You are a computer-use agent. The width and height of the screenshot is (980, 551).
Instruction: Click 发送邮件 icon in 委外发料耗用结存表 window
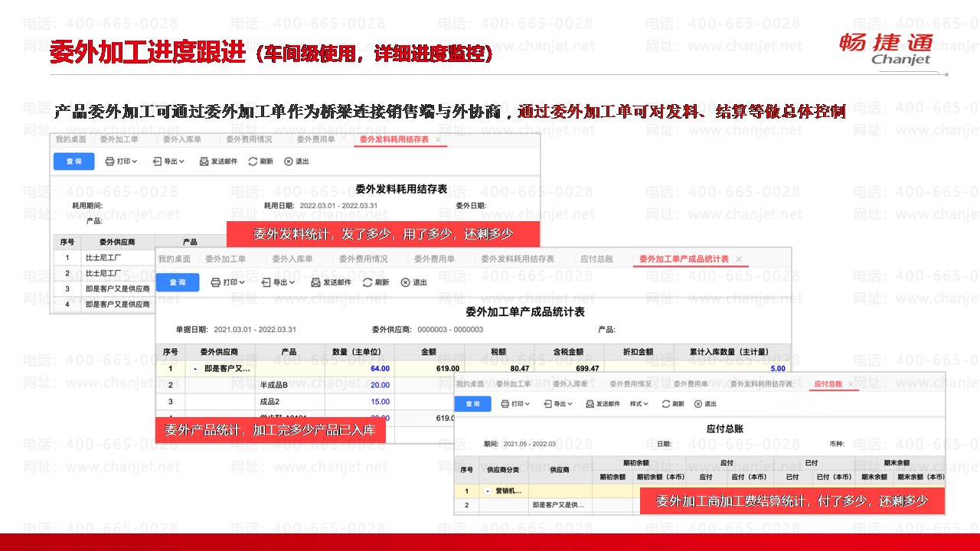click(204, 161)
